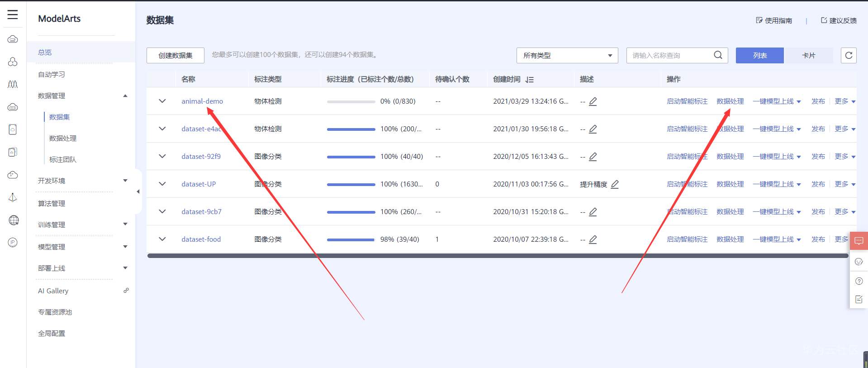Image resolution: width=868 pixels, height=368 pixels.
Task: Open 全局配置 in the sidebar
Action: tap(52, 333)
